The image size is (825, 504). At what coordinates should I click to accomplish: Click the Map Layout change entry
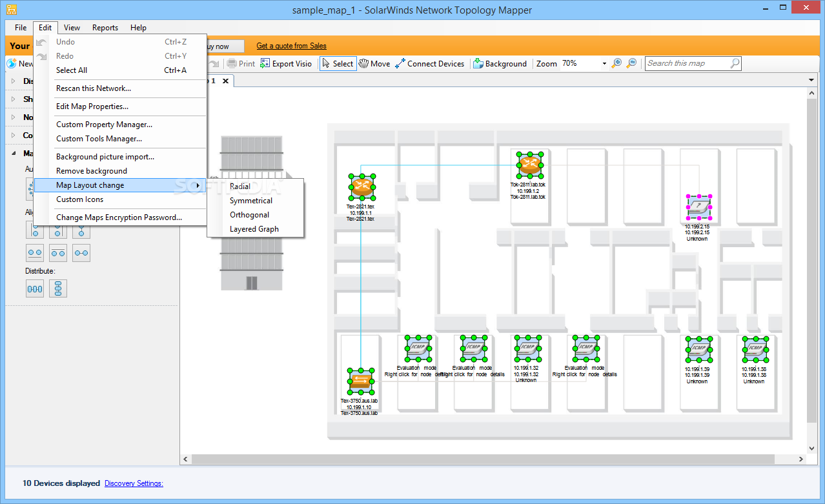121,185
